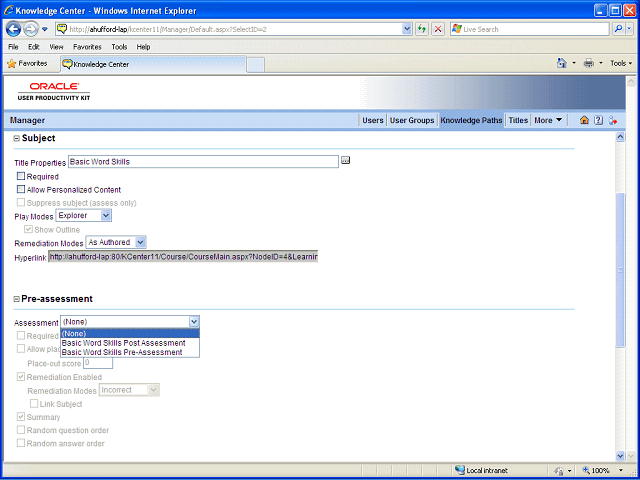Click the Live Search magnifier icon
This screenshot has height=480, width=640.
tap(618, 29)
